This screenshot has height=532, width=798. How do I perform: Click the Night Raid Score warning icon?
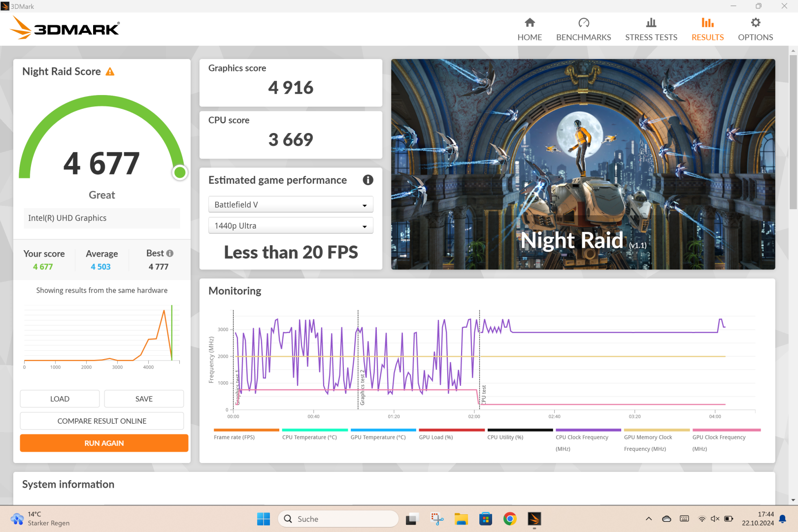pos(110,72)
